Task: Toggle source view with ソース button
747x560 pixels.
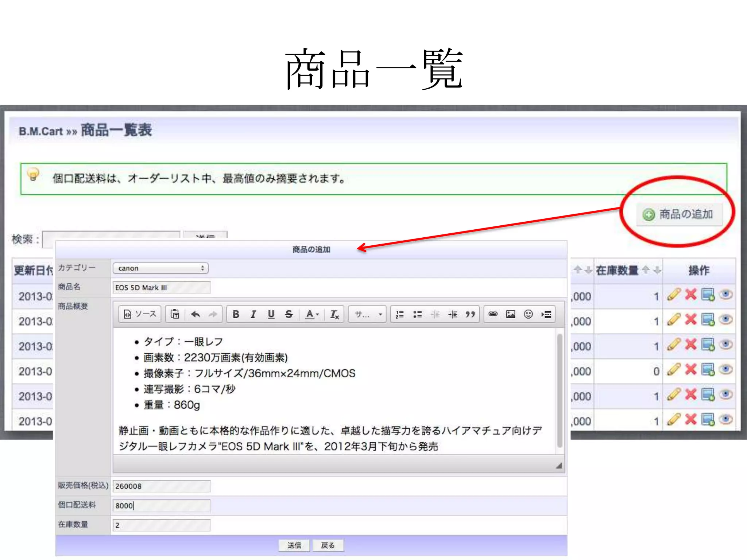Action: pos(140,314)
